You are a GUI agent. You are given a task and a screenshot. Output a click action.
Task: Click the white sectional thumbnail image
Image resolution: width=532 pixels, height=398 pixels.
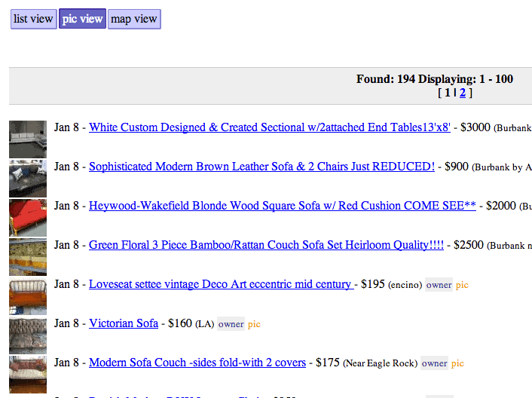point(28,139)
